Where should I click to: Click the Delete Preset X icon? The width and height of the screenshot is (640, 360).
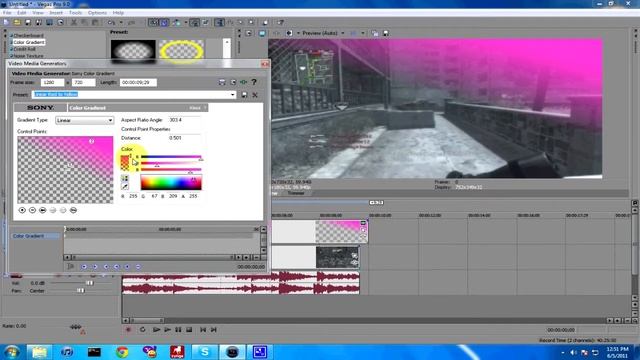click(255, 95)
